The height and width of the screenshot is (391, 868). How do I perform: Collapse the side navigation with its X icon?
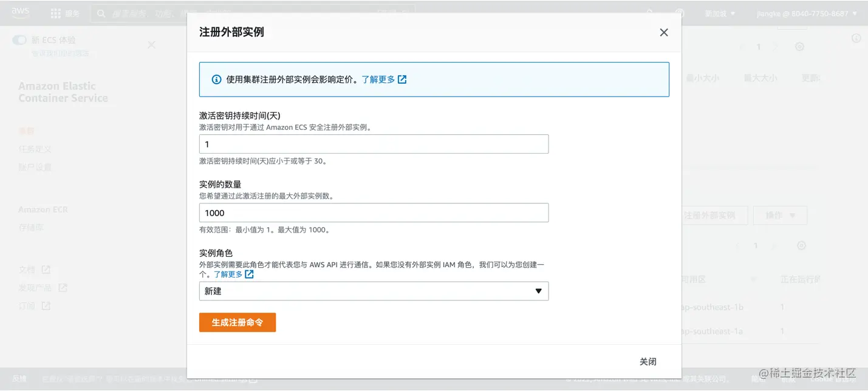pyautogui.click(x=152, y=44)
